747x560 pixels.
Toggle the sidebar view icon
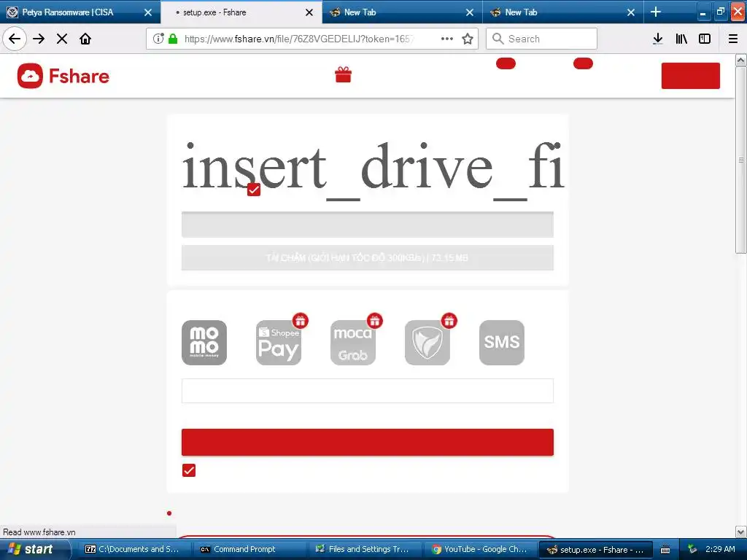pyautogui.click(x=705, y=39)
